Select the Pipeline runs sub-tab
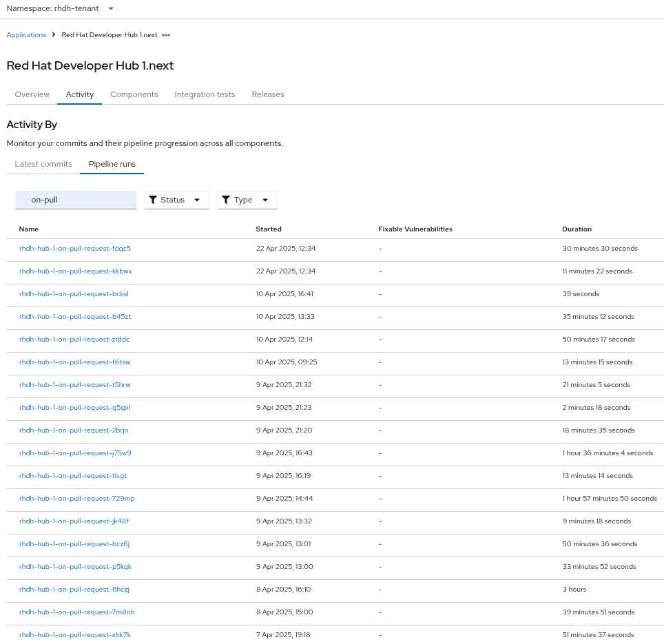The width and height of the screenshot is (664, 644). tap(112, 164)
